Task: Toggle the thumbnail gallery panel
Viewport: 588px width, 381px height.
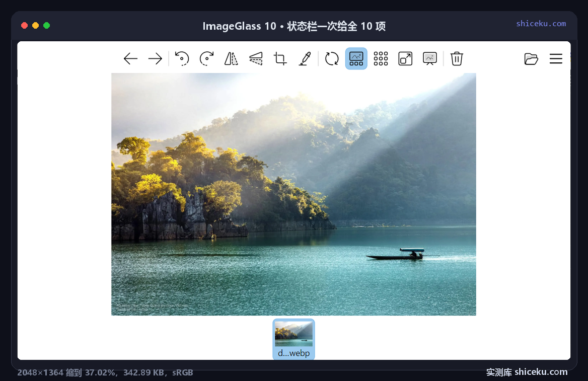Action: point(356,58)
